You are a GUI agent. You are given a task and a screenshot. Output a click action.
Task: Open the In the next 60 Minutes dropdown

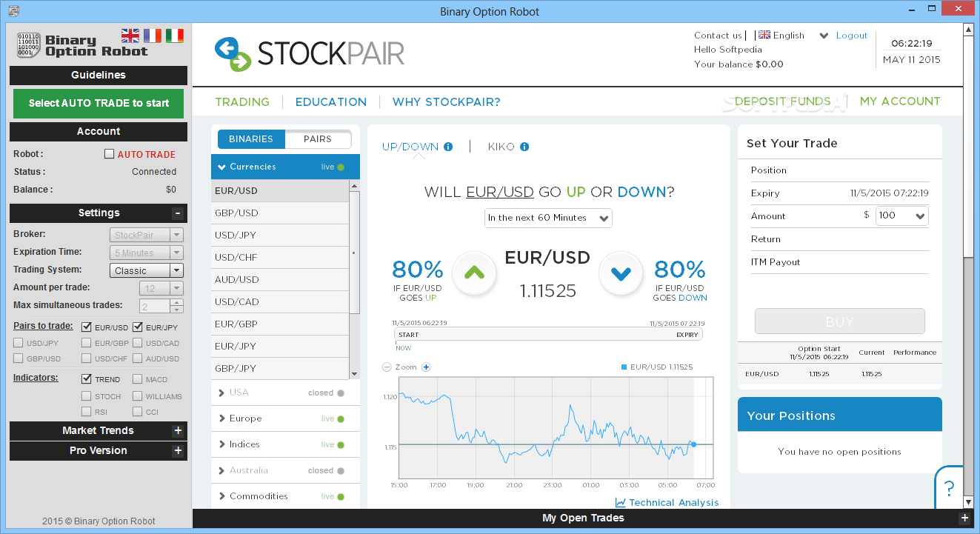coord(548,218)
